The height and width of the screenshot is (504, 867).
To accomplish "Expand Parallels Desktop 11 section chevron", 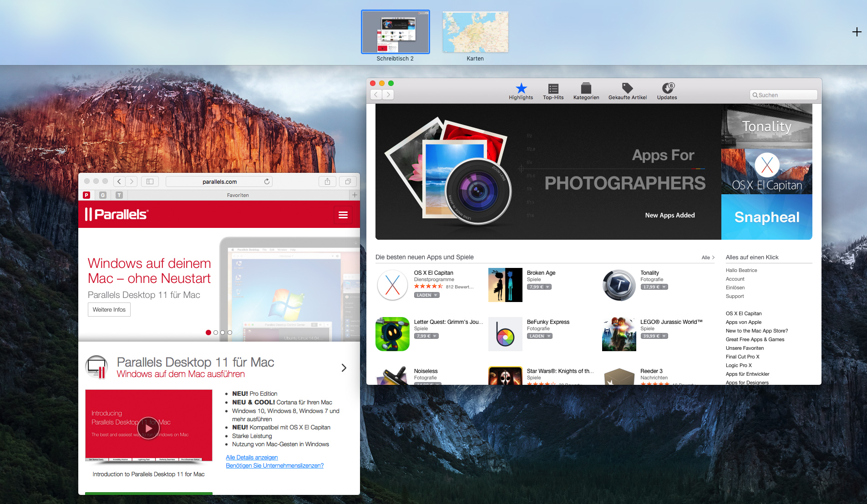I will click(x=344, y=368).
